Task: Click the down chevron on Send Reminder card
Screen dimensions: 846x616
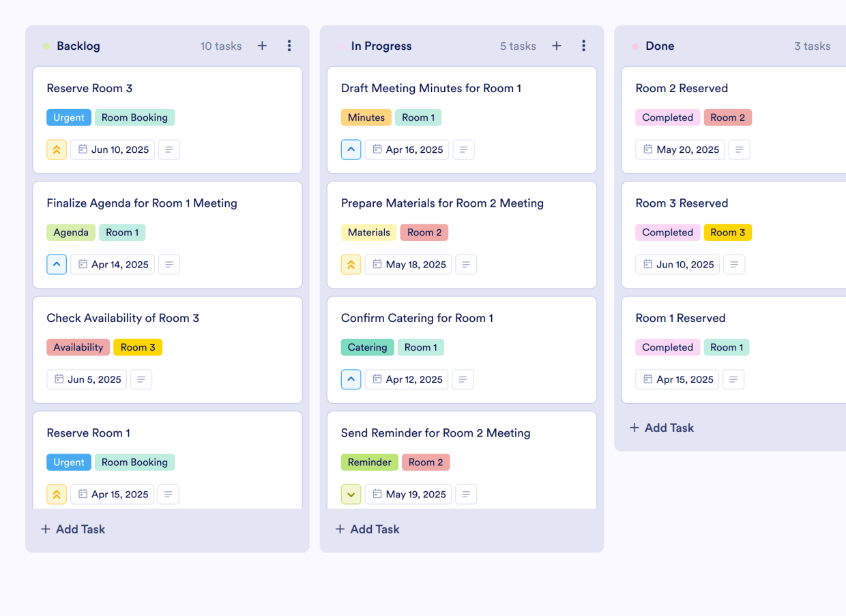Action: [x=351, y=494]
